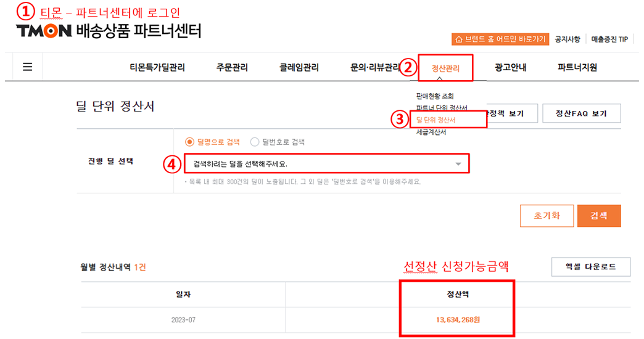Select 판매현황 조회 submenu item
Viewport: 644px width, 339px height.
(x=434, y=96)
